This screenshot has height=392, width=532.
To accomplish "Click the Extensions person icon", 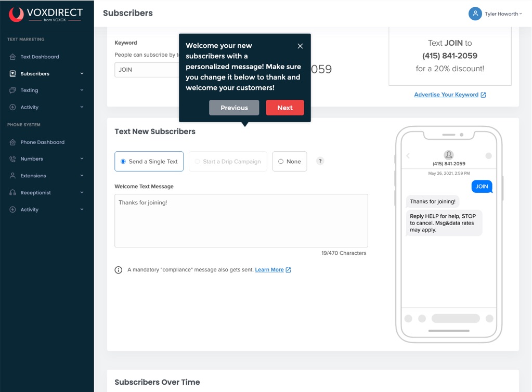I will 12,176.
